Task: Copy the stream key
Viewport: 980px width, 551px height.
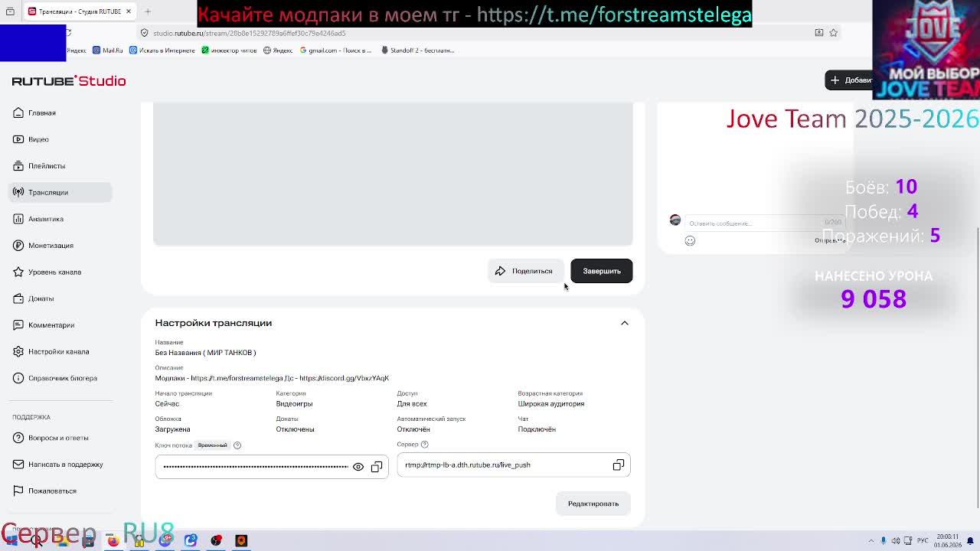Action: tap(377, 467)
